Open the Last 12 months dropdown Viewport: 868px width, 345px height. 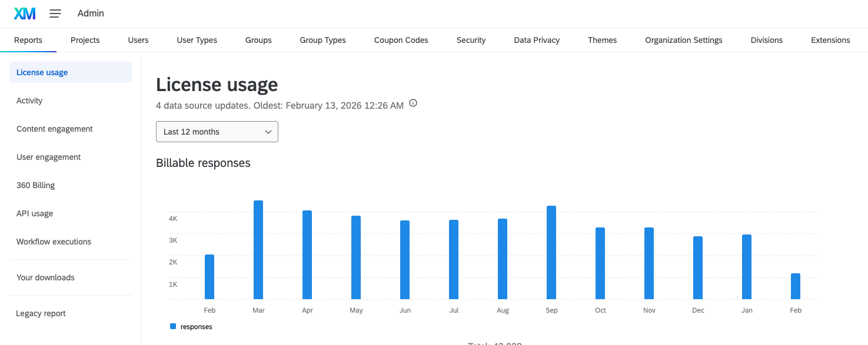point(217,132)
